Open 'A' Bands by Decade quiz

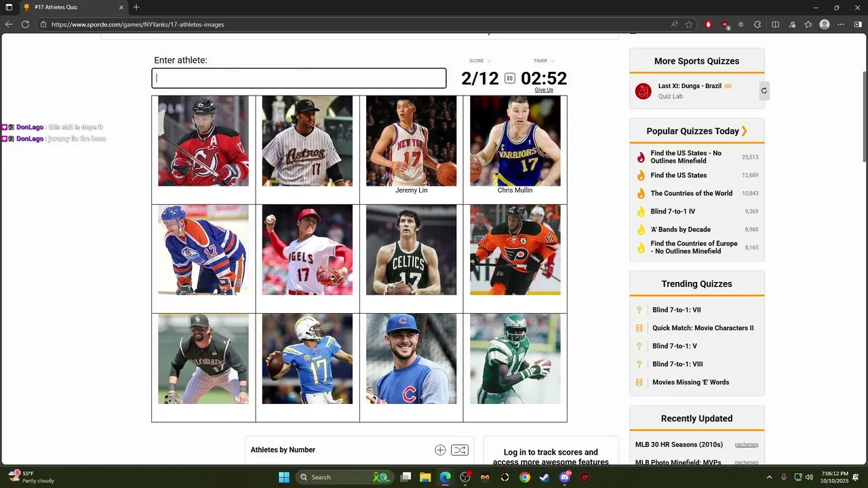point(680,229)
